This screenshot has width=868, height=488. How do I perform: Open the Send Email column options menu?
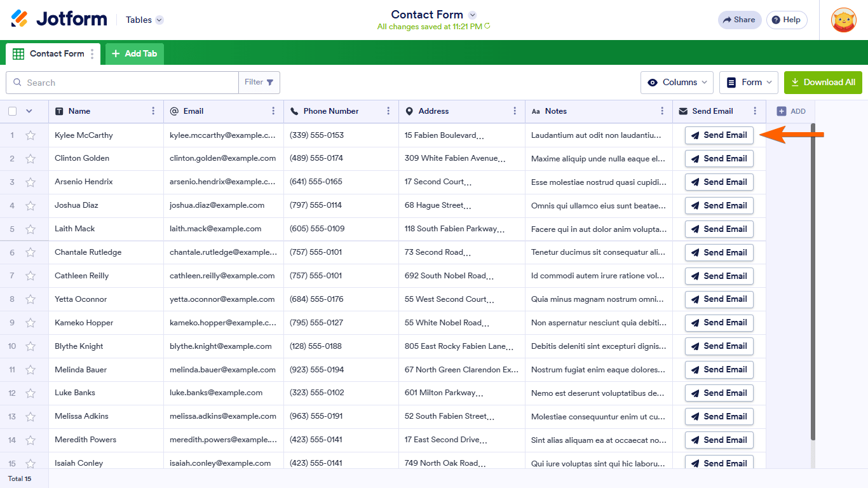755,111
